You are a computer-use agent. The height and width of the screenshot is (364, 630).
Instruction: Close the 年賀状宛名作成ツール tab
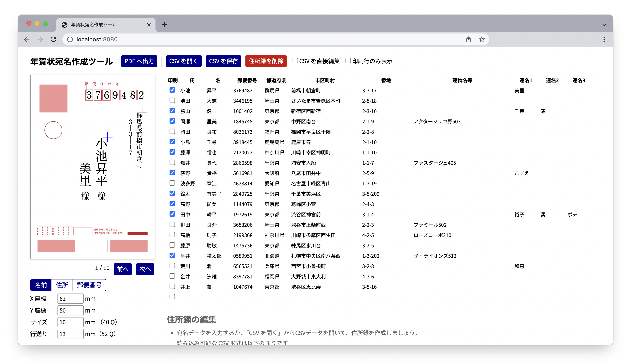(x=149, y=25)
